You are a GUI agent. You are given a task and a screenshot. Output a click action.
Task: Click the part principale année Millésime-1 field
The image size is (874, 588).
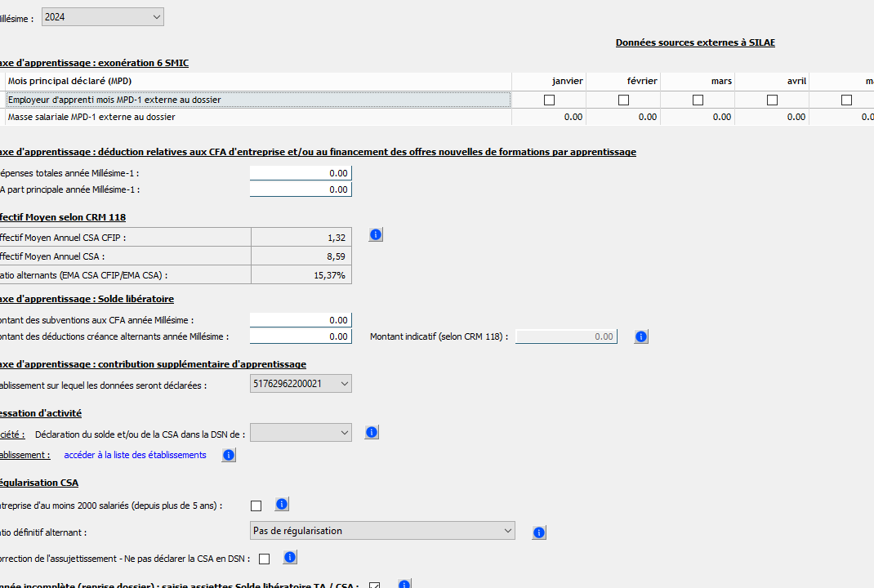click(x=301, y=189)
